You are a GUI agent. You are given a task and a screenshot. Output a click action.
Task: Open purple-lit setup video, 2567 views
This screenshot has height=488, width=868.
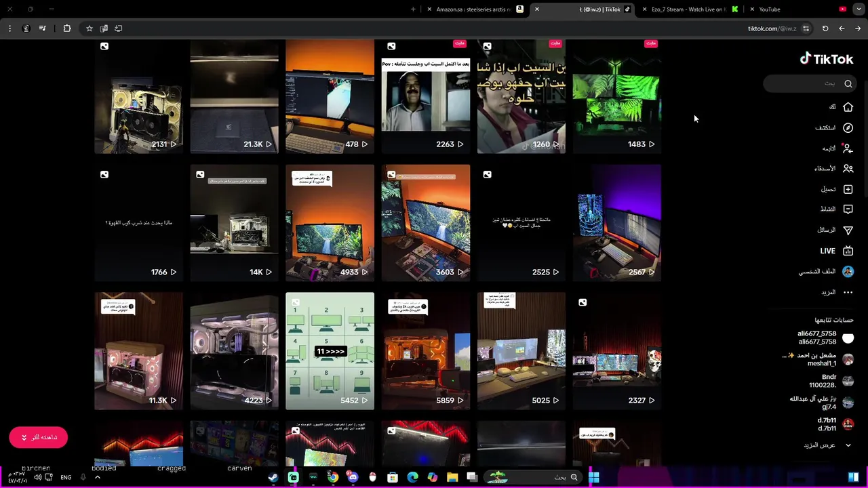616,222
